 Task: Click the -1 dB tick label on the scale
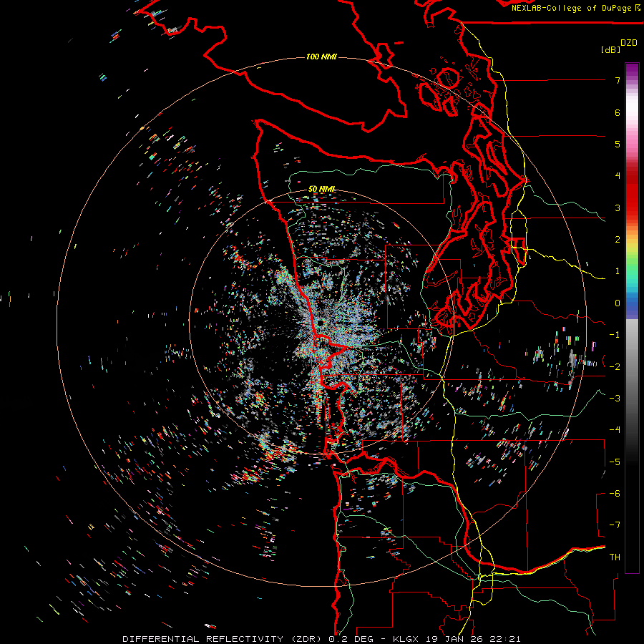pyautogui.click(x=615, y=335)
